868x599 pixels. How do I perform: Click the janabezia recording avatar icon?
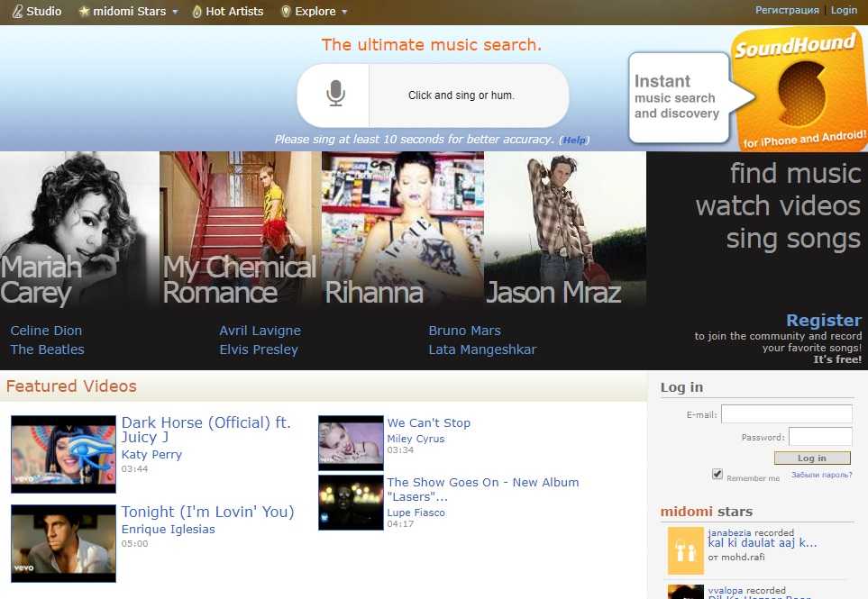click(x=685, y=550)
